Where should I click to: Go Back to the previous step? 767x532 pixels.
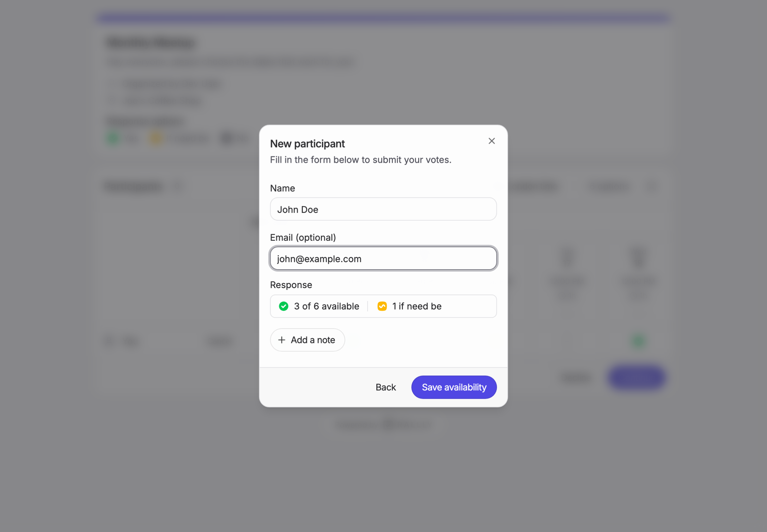click(x=386, y=387)
